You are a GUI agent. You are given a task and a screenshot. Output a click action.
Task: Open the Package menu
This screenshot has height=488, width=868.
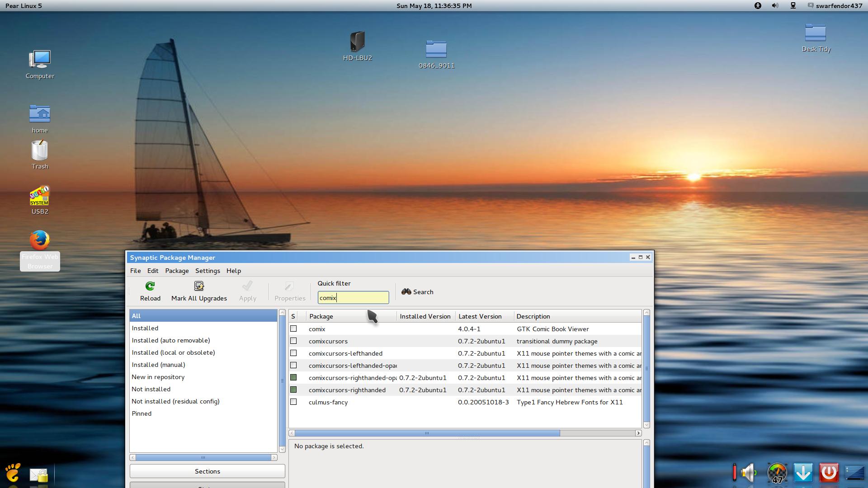(177, 271)
